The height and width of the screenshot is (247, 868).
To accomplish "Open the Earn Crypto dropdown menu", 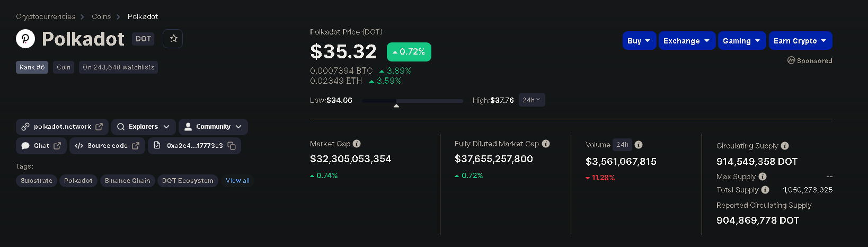I will point(800,41).
